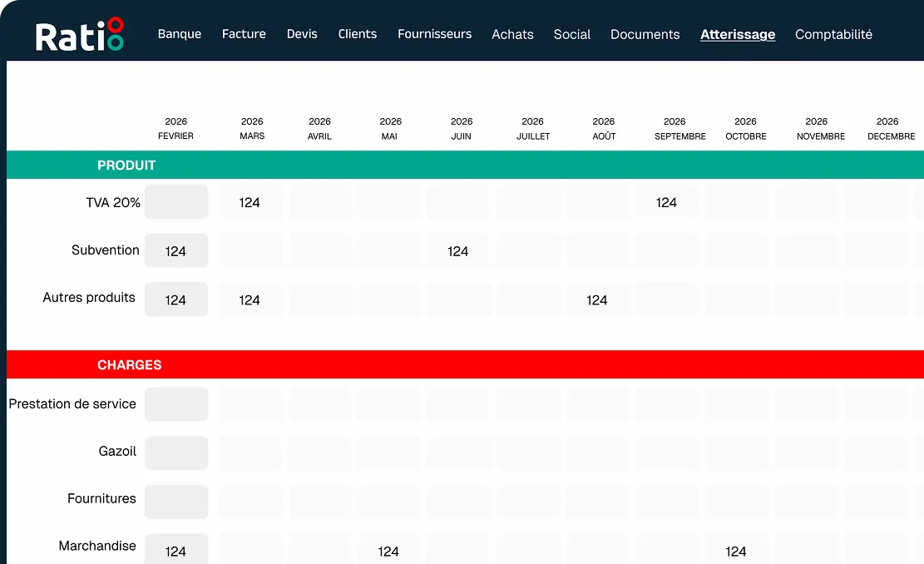Go to the Devis section
Viewport: 924px width, 564px height.
coord(302,34)
